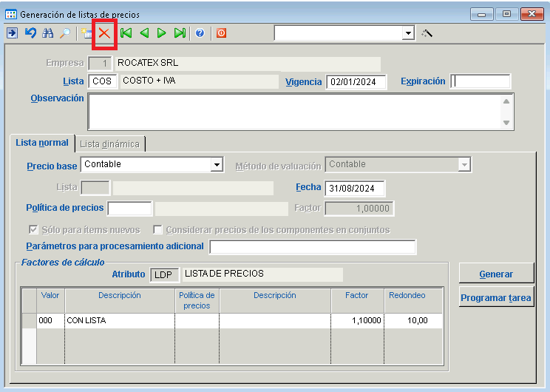Click the undo arrow toolbar icon
The width and height of the screenshot is (550, 392).
[x=30, y=33]
